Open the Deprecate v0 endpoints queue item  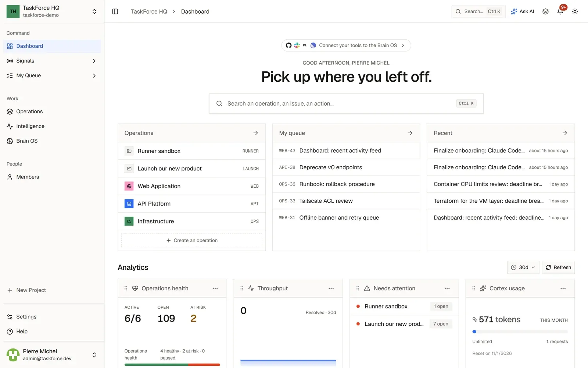pos(346,167)
